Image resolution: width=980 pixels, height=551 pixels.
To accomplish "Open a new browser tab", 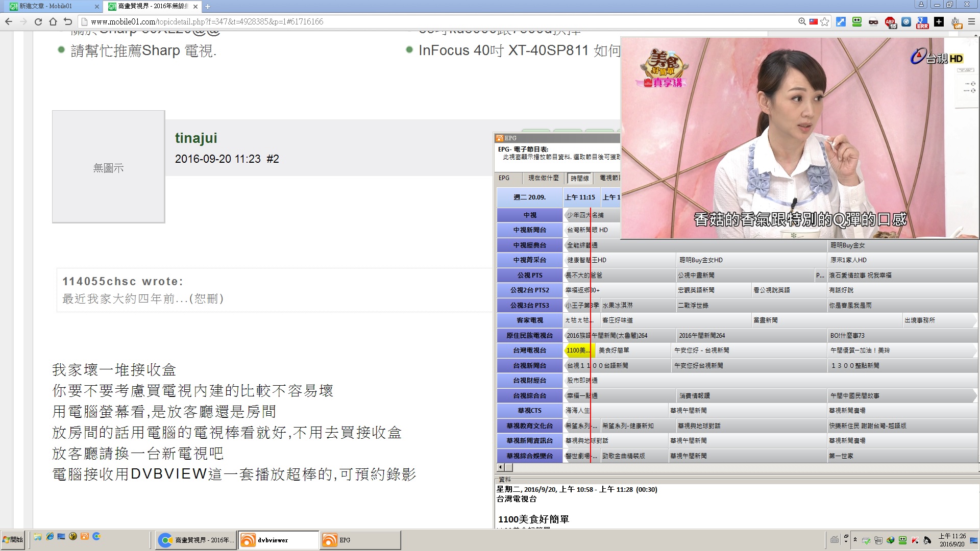I will coord(208,7).
